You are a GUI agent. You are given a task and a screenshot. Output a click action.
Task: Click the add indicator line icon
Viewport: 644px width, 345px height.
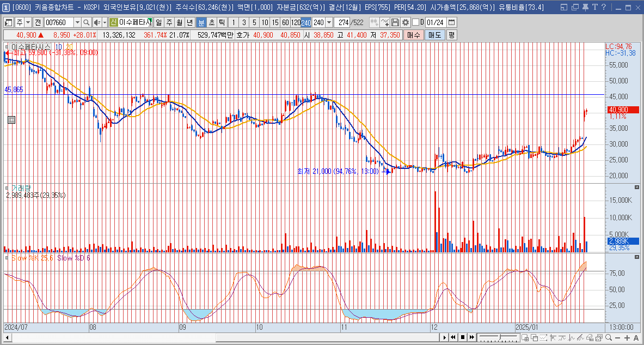pos(385,22)
